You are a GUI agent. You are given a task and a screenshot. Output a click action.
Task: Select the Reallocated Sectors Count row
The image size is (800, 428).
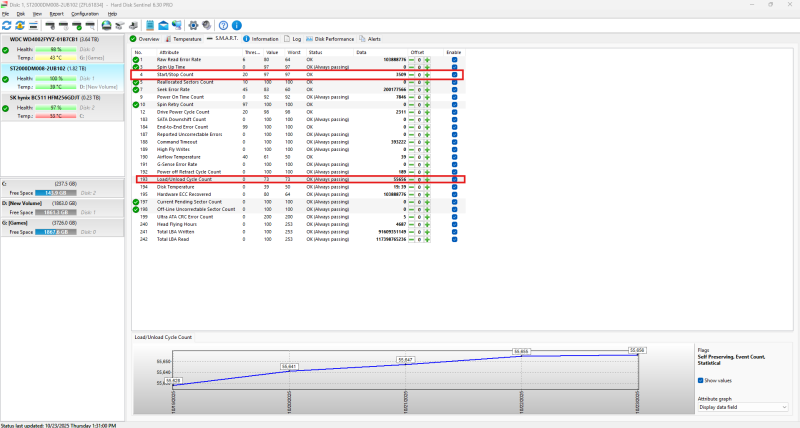(x=297, y=82)
